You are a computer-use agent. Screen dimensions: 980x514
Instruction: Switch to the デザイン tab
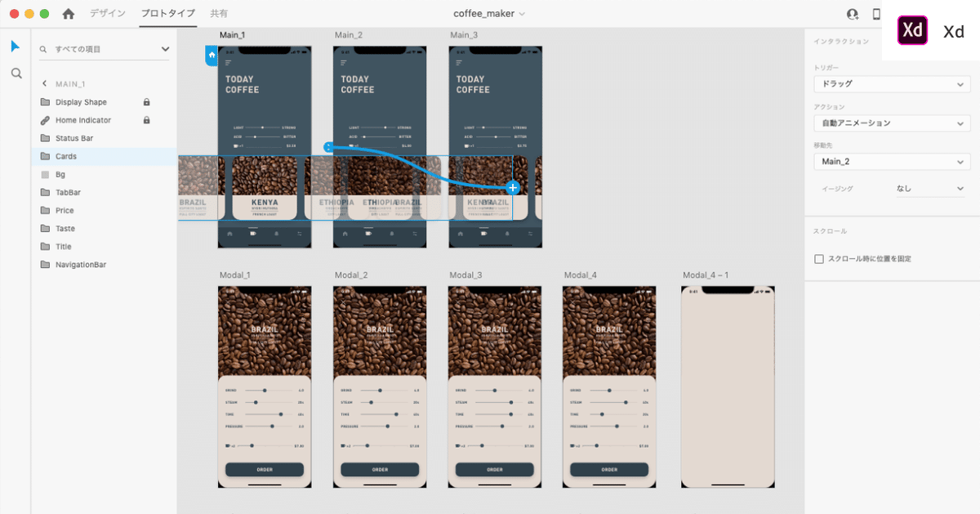108,14
